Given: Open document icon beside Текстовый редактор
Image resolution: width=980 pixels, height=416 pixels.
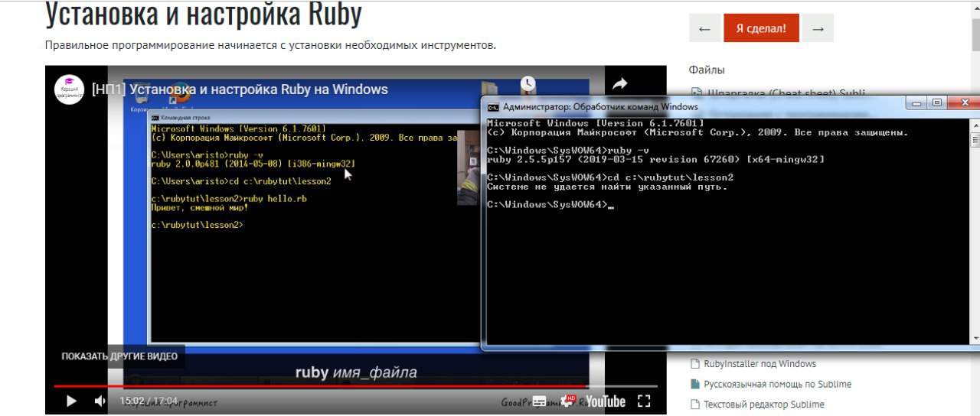Looking at the screenshot, I should (695, 404).
